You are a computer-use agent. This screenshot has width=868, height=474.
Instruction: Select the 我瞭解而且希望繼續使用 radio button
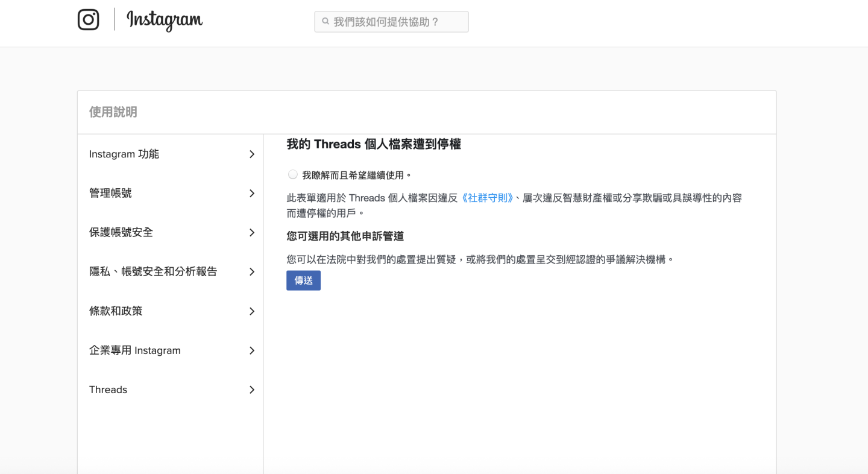[292, 175]
